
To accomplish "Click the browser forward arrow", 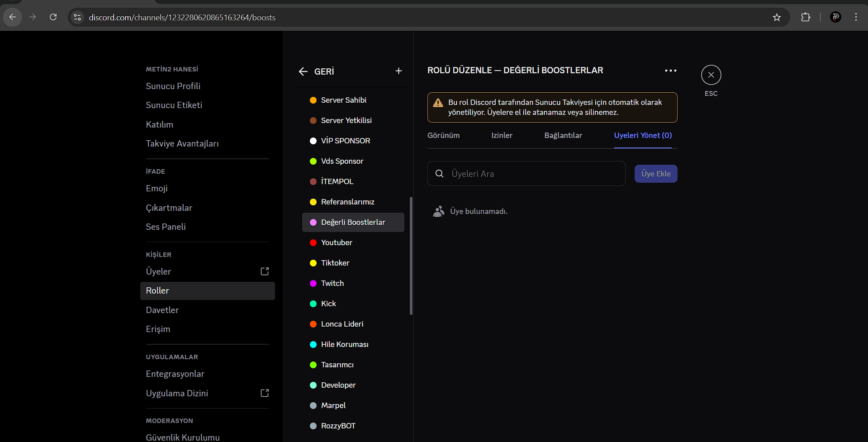I will [x=33, y=17].
